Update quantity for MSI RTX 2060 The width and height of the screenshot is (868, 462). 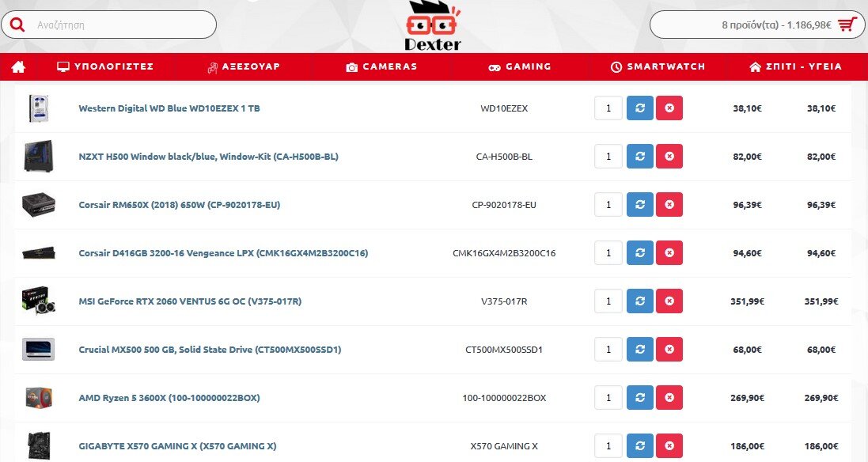coord(640,301)
